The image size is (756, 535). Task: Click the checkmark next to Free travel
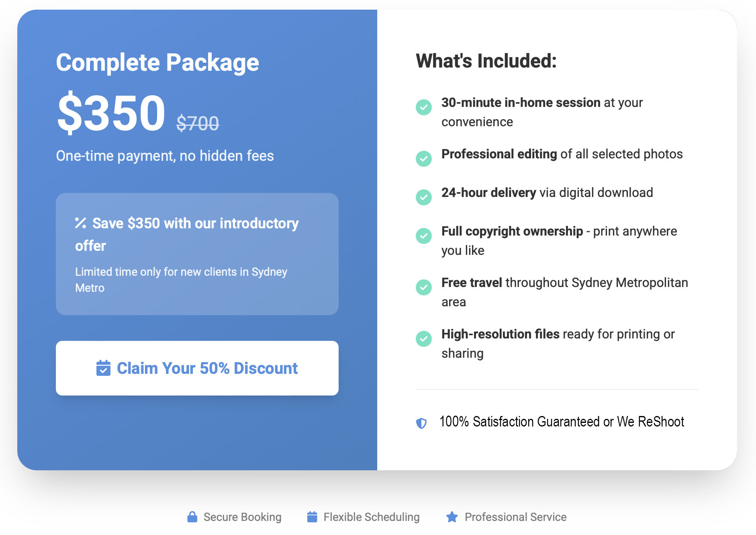point(423,287)
